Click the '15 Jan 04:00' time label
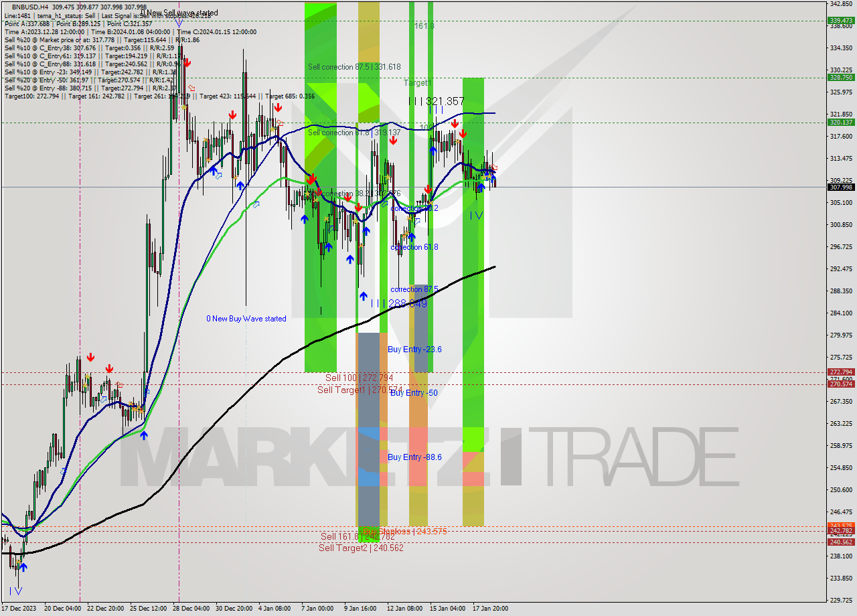 click(447, 609)
